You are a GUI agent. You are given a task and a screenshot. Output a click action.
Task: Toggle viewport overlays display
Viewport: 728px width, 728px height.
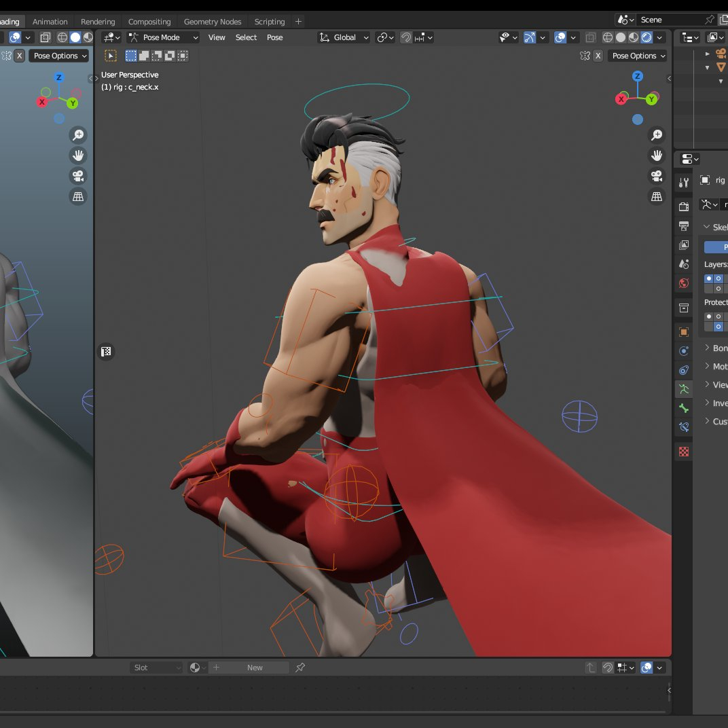pos(560,37)
